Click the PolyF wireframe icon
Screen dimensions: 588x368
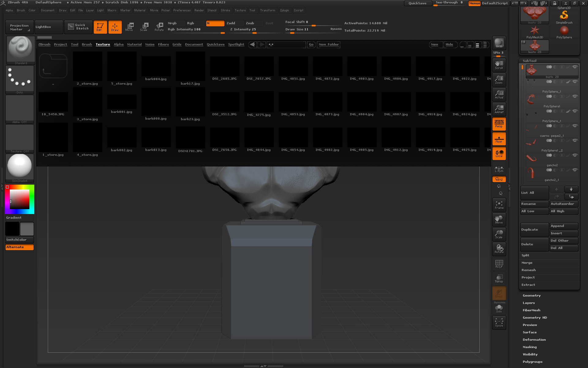(x=499, y=264)
